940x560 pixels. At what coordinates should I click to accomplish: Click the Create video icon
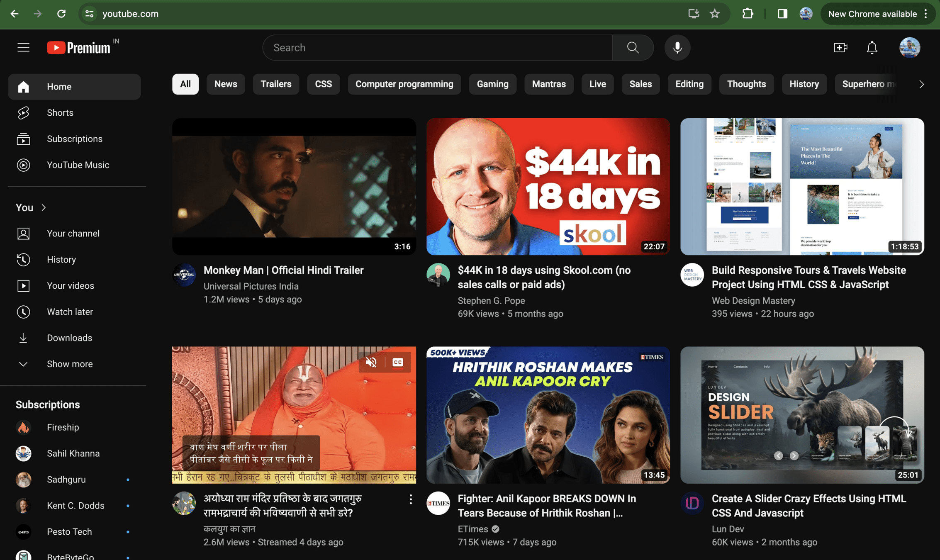[x=840, y=48]
